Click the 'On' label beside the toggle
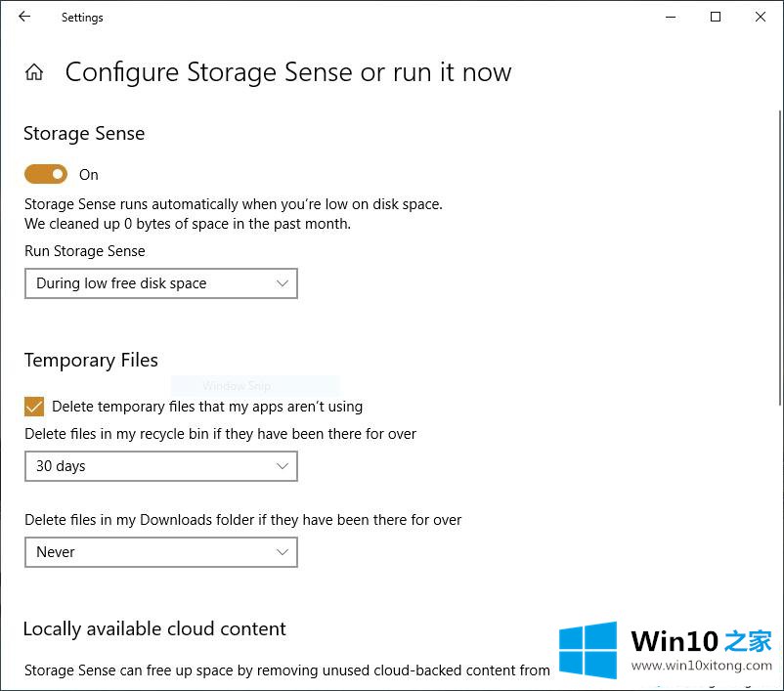784x691 pixels. (x=89, y=175)
